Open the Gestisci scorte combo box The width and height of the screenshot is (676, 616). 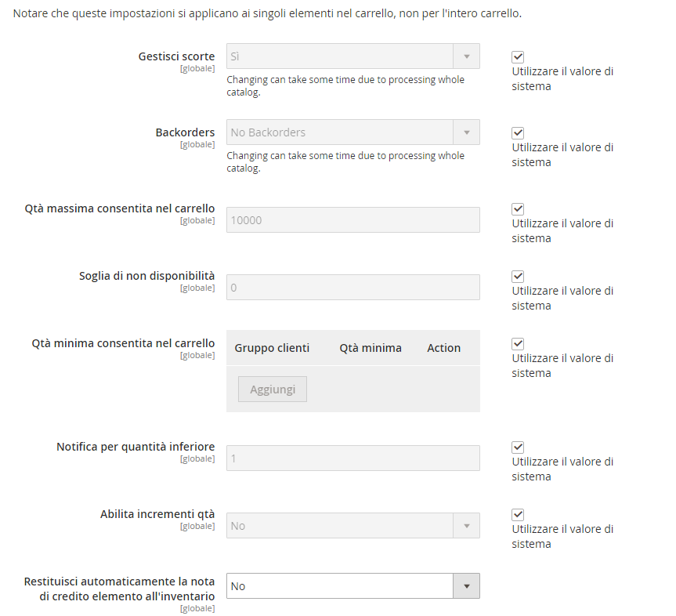[352, 56]
